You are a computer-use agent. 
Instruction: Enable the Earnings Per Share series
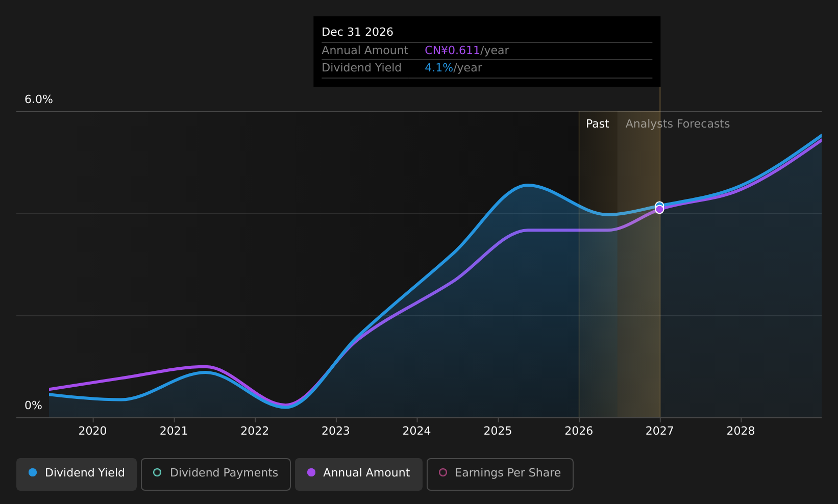500,474
